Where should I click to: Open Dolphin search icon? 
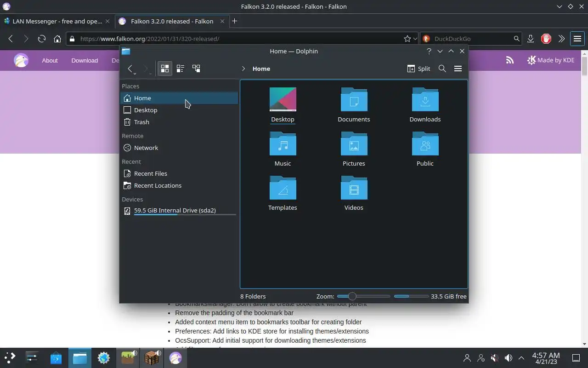click(442, 69)
